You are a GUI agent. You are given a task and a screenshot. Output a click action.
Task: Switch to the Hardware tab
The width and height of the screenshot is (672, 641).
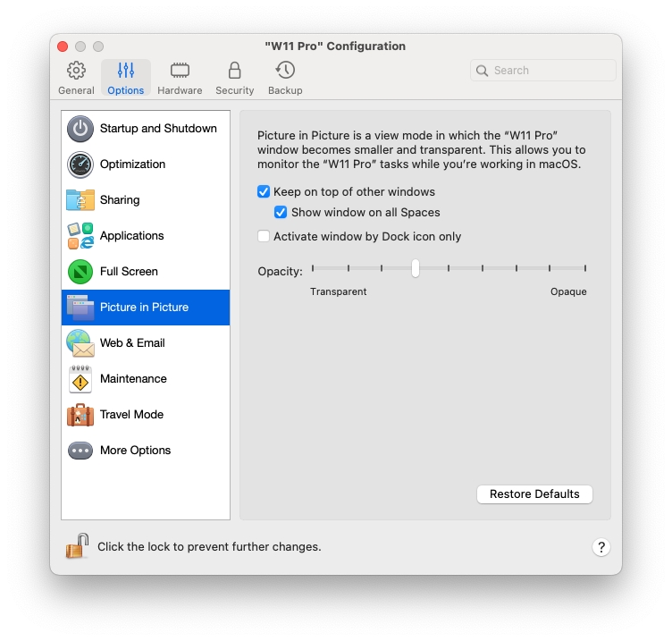(180, 78)
